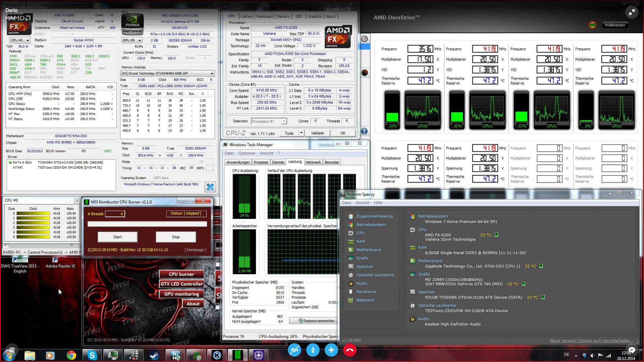Open the Windows Start orb
The height and width of the screenshot is (362, 644).
[x=9, y=355]
